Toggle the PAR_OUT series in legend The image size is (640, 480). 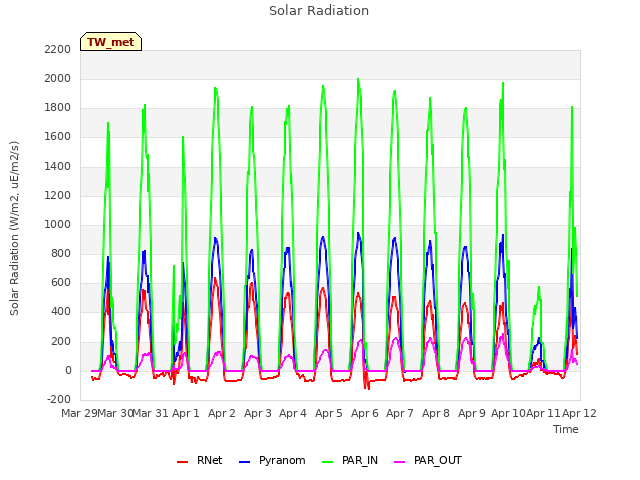[428, 461]
